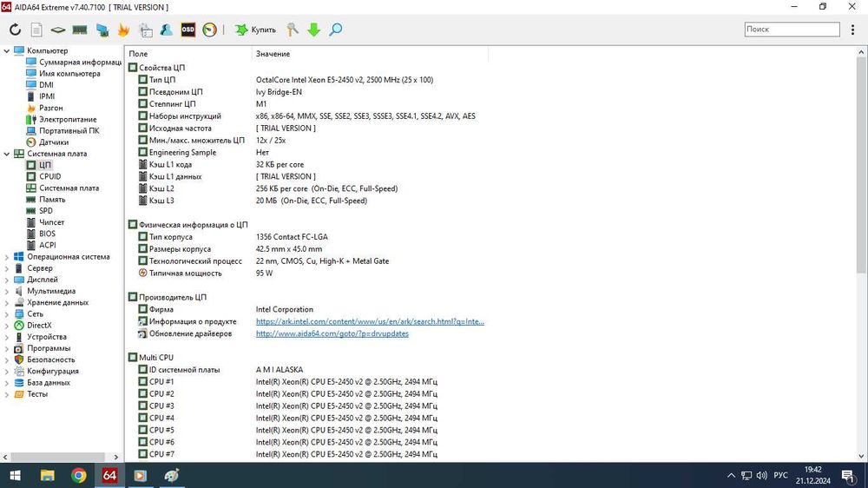Select IPMI tree item

point(41,96)
